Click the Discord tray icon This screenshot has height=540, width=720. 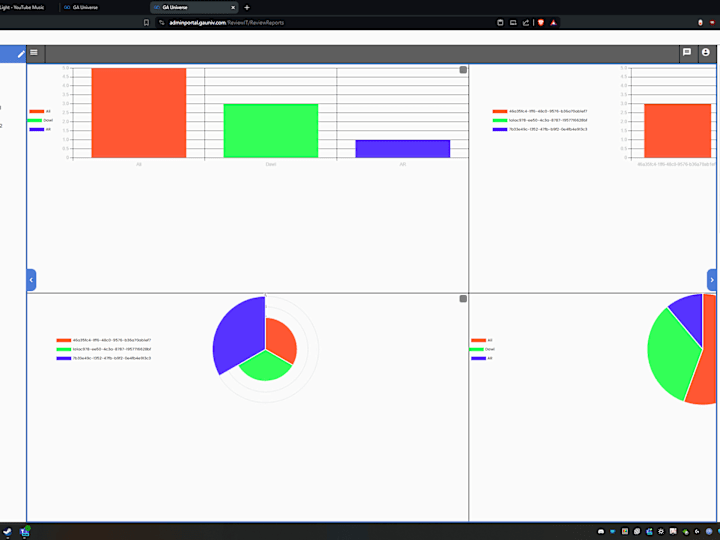[x=601, y=531]
